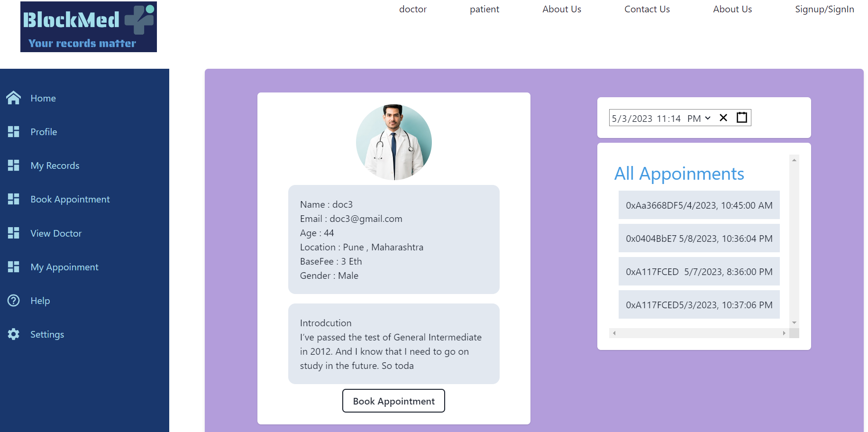Click the Gender : Male text
This screenshot has height=432, width=868.
point(329,276)
